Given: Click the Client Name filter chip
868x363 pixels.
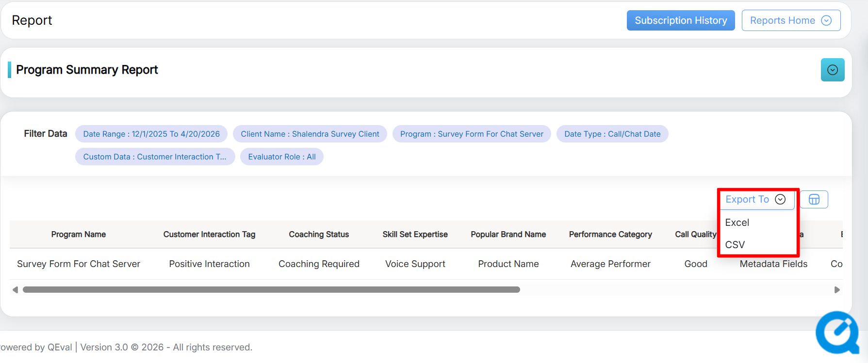Looking at the screenshot, I should [310, 134].
